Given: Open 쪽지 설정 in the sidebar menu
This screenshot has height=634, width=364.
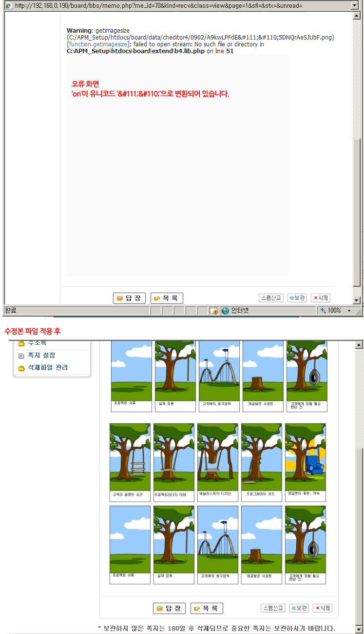Looking at the screenshot, I should [x=41, y=356].
